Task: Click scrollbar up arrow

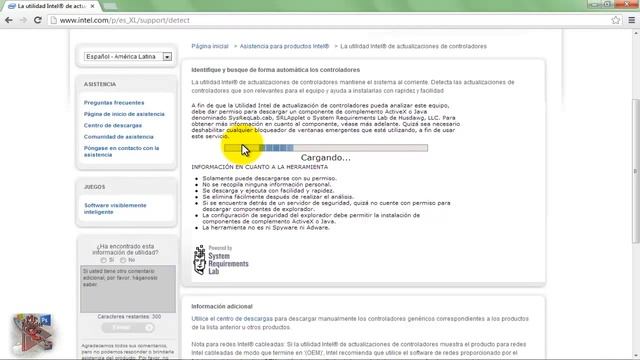Action: tap(636, 33)
